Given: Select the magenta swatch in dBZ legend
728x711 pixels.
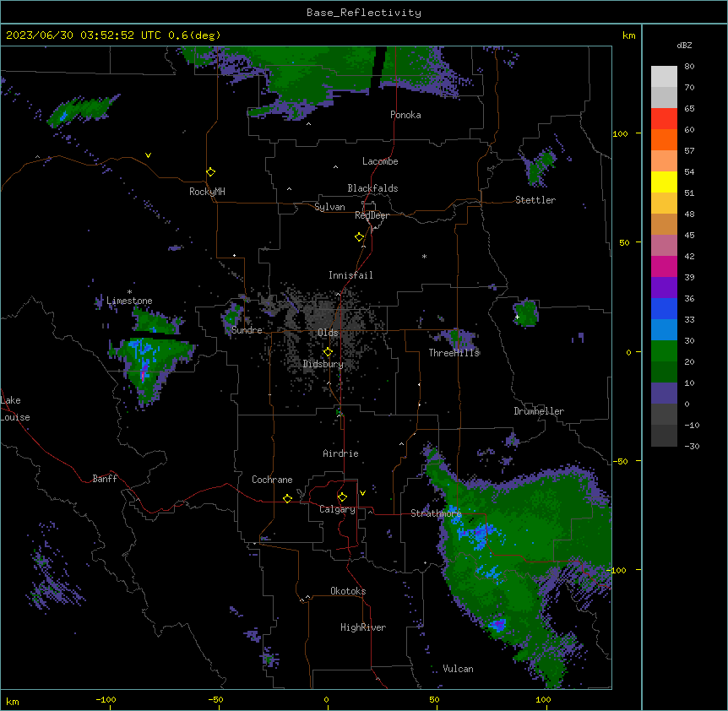Looking at the screenshot, I should pos(664,266).
